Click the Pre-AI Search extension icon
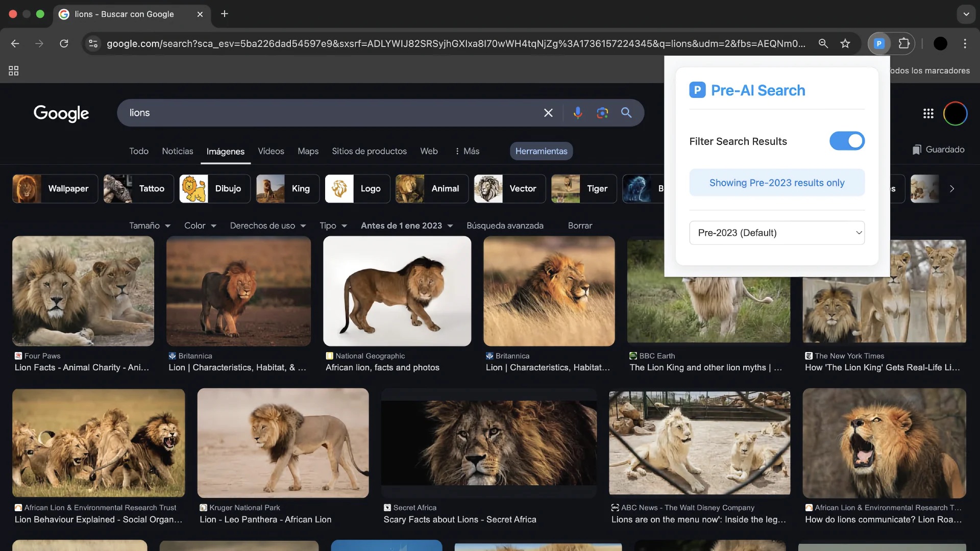 (879, 43)
